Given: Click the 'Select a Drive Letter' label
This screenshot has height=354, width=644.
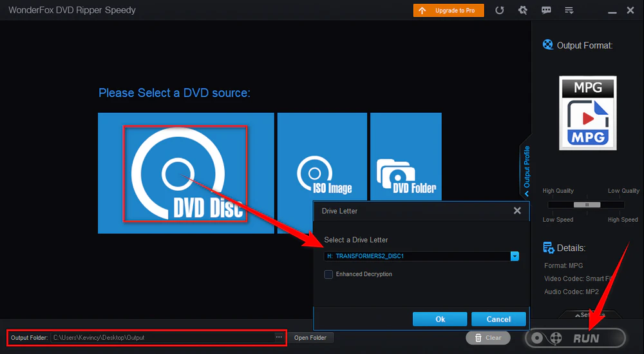Looking at the screenshot, I should (x=355, y=240).
